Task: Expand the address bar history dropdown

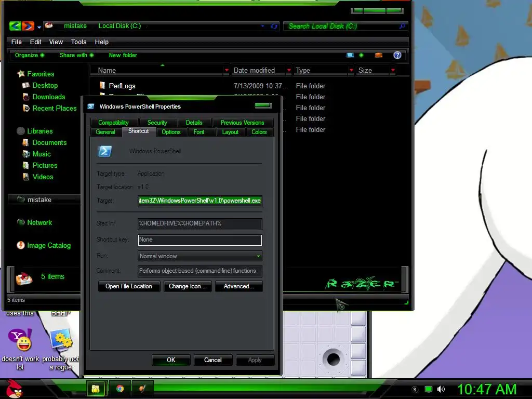Action: (x=262, y=26)
